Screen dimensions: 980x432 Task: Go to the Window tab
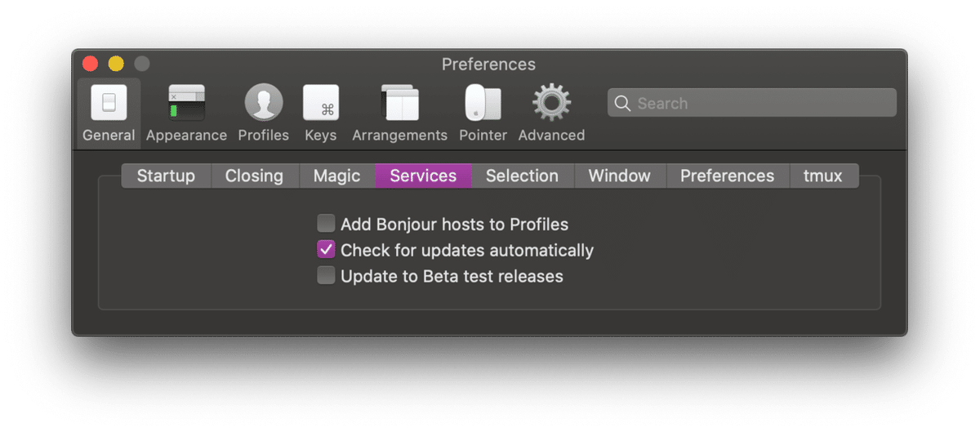pyautogui.click(x=619, y=176)
